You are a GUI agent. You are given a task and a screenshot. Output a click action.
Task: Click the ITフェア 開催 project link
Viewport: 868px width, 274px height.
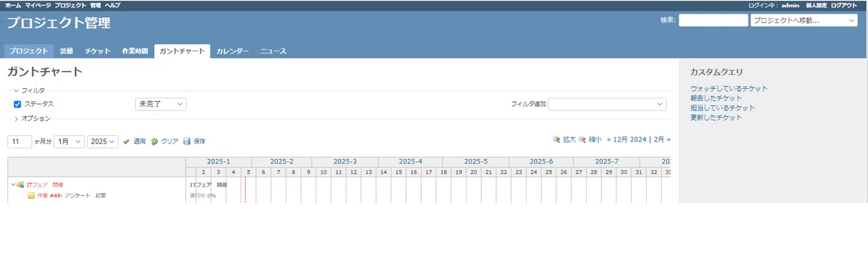(44, 185)
